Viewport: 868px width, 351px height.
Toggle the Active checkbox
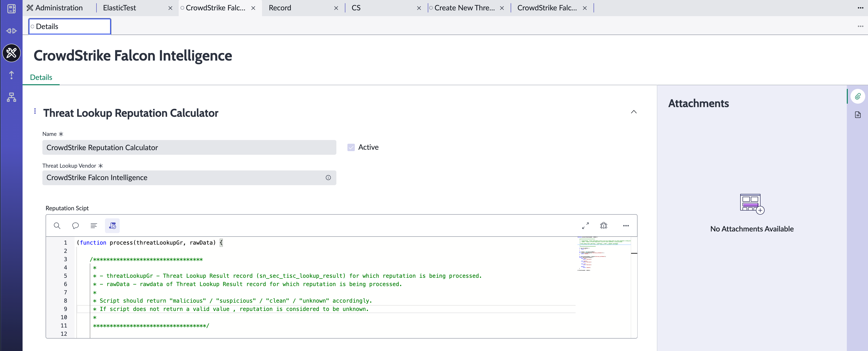(x=351, y=147)
